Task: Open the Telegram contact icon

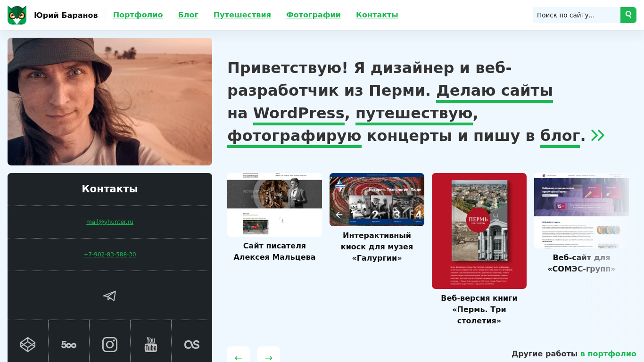Action: tap(110, 296)
